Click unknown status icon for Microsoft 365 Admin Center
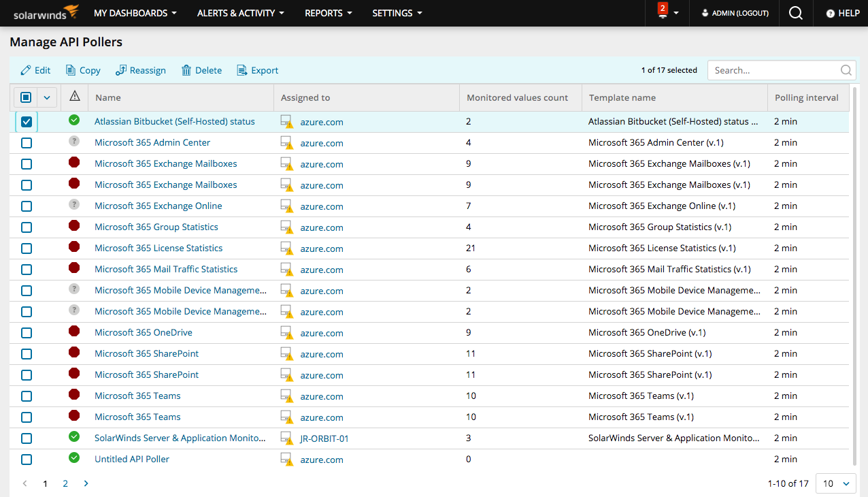 coord(74,141)
